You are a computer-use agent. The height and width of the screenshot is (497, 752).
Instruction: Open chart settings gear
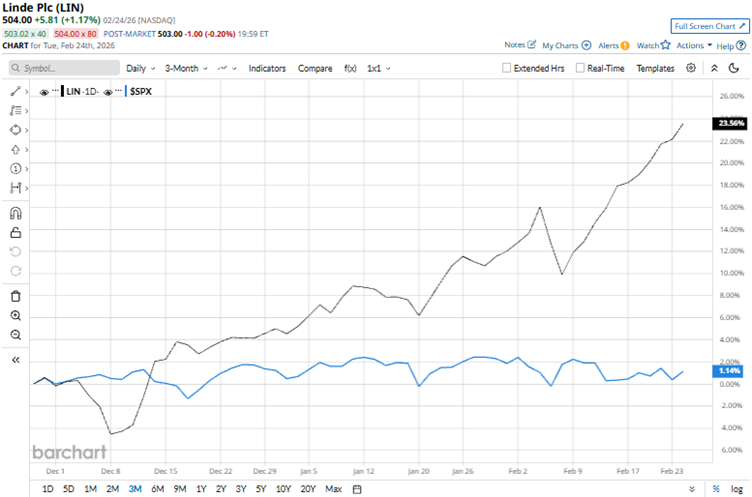pos(691,68)
